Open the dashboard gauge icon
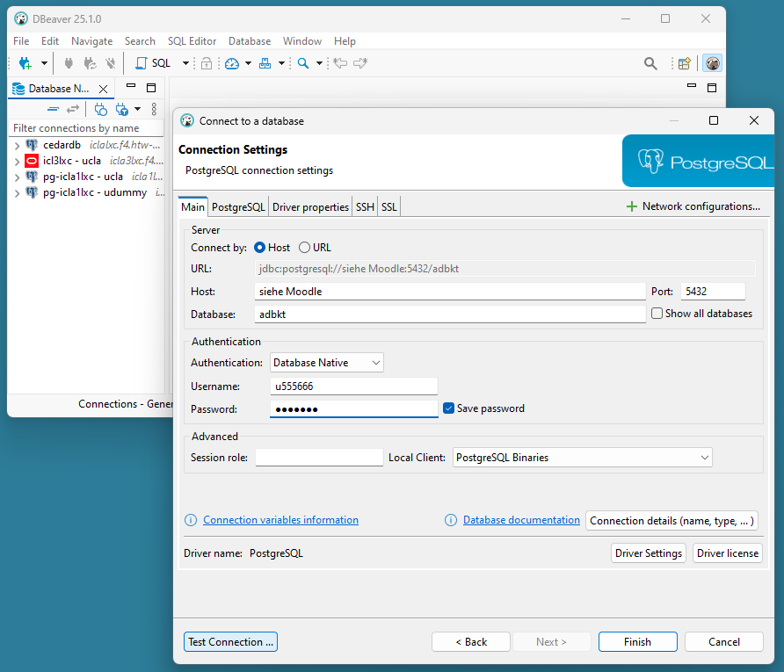Image resolution: width=784 pixels, height=672 pixels. click(x=232, y=63)
